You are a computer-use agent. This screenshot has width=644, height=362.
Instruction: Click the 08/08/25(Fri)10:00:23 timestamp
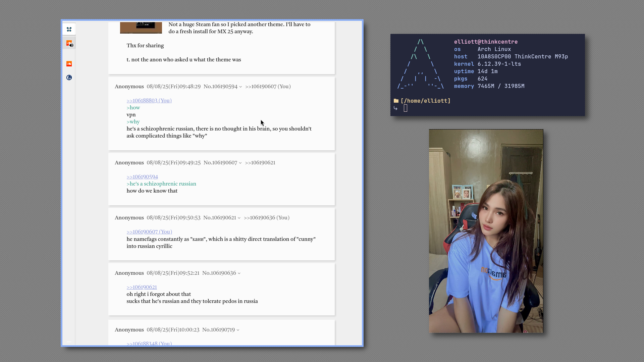pos(173,330)
